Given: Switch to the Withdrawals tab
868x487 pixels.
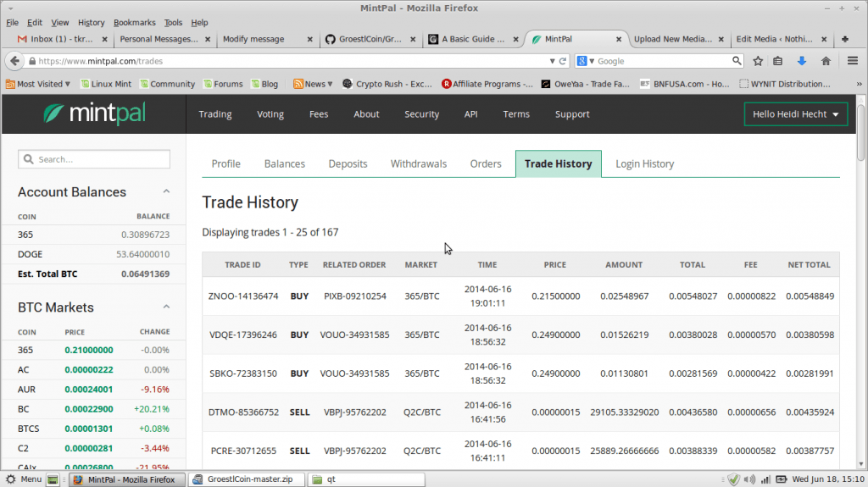Looking at the screenshot, I should tap(419, 163).
